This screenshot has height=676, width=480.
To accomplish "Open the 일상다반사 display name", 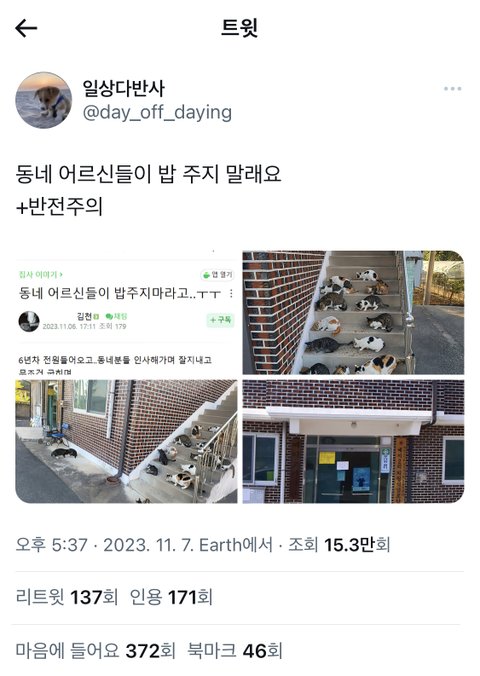I will click(x=124, y=88).
